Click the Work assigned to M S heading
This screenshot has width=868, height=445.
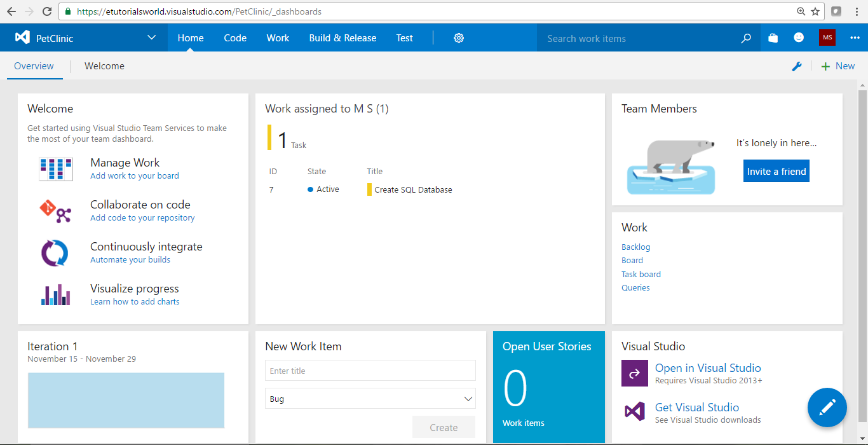click(x=327, y=109)
